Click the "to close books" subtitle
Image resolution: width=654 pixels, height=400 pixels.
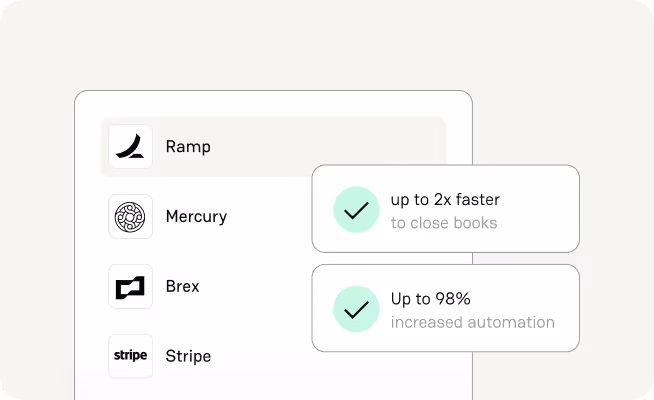[444, 222]
